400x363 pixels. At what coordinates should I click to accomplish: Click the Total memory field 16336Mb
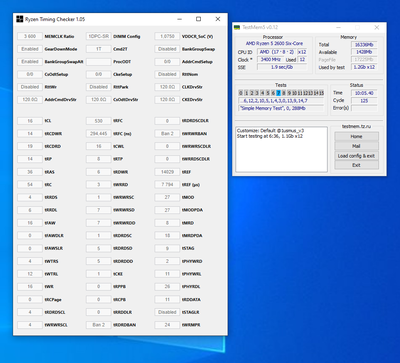pos(364,44)
